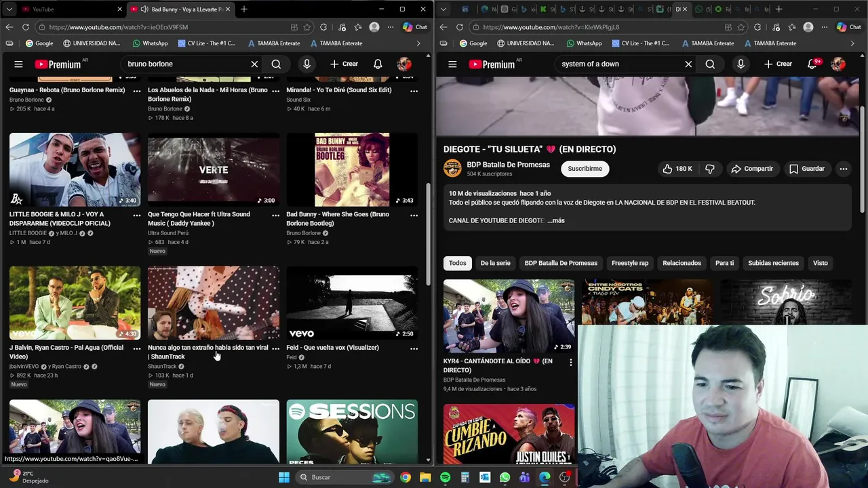868x488 pixels.
Task: Open new tab in left browser
Action: point(244,9)
